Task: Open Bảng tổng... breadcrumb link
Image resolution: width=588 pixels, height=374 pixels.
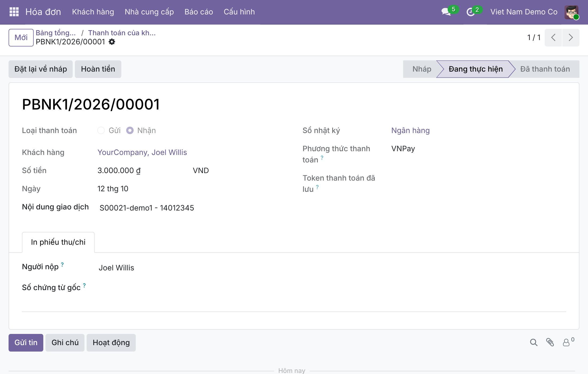Action: 56,33
